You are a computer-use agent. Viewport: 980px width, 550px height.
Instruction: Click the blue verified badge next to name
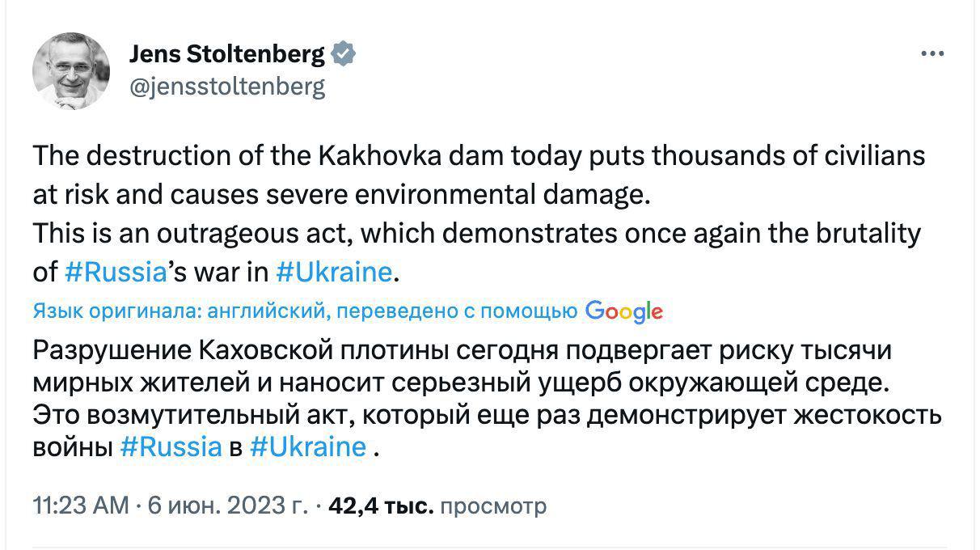coord(344,55)
